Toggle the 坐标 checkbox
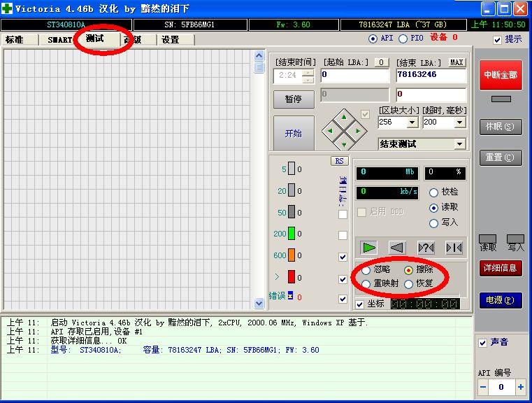 click(x=359, y=304)
